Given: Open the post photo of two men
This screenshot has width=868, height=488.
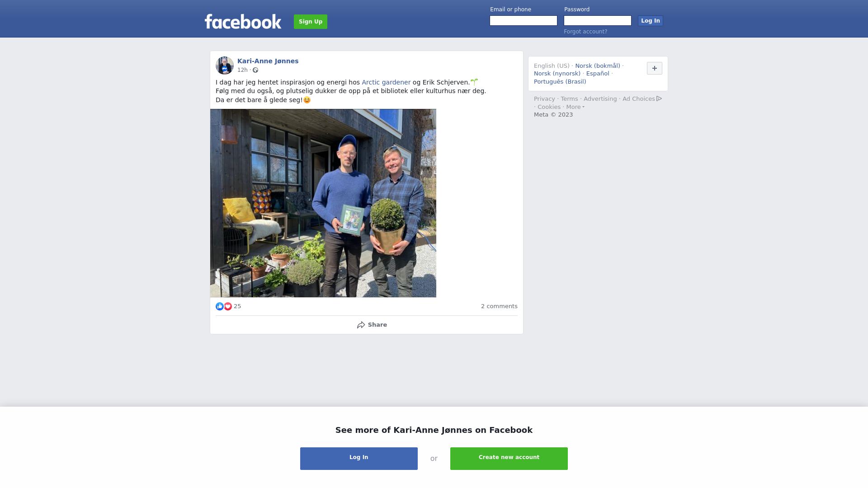Looking at the screenshot, I should tap(323, 203).
